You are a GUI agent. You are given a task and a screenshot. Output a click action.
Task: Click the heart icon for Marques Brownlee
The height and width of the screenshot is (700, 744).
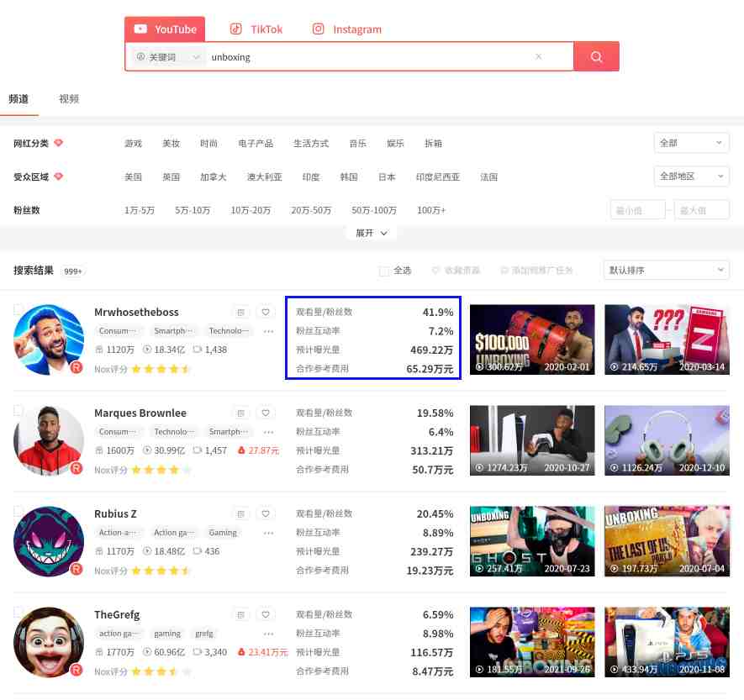tap(266, 413)
